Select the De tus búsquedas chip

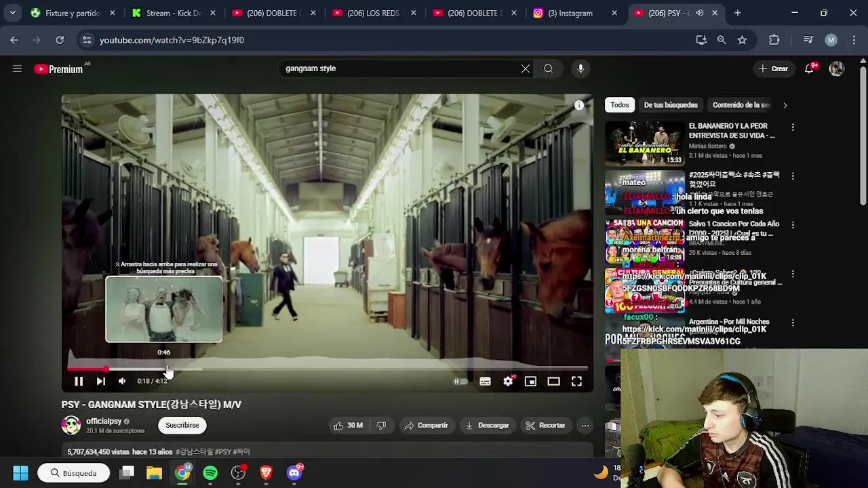point(671,105)
